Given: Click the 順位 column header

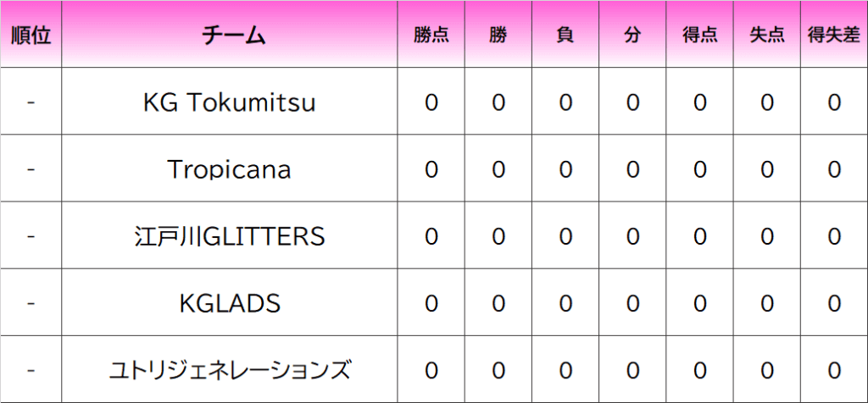Looking at the screenshot, I should point(31,36).
